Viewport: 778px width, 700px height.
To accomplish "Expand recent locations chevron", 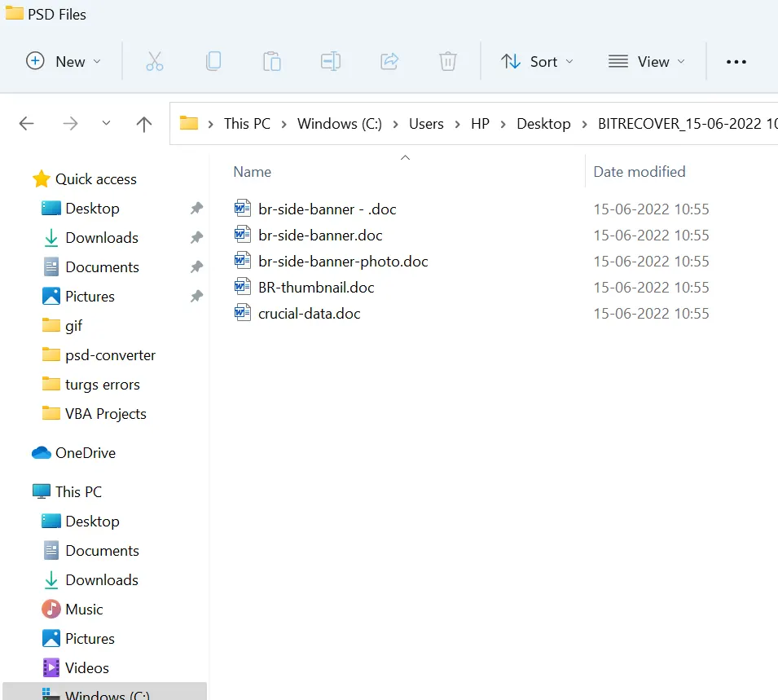I will 106,124.
